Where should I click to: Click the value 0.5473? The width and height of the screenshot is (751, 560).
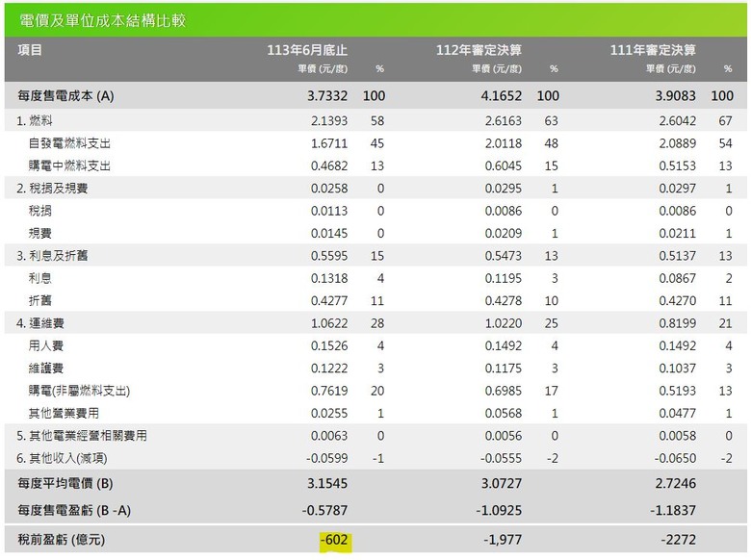pyautogui.click(x=503, y=256)
